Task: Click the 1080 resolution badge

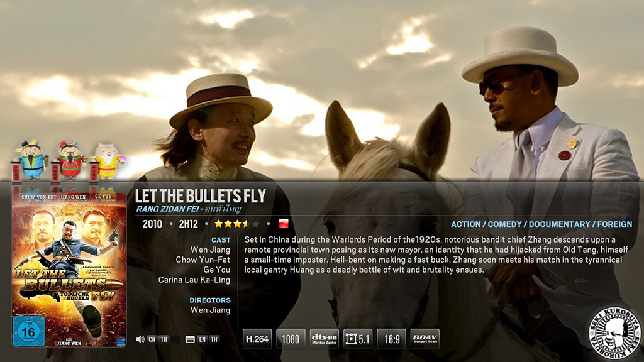Action: [291, 339]
